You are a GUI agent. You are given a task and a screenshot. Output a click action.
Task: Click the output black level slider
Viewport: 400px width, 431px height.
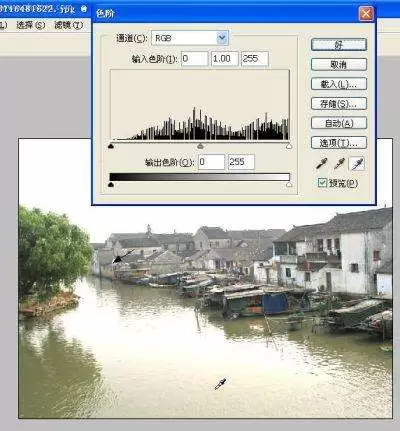[111, 184]
